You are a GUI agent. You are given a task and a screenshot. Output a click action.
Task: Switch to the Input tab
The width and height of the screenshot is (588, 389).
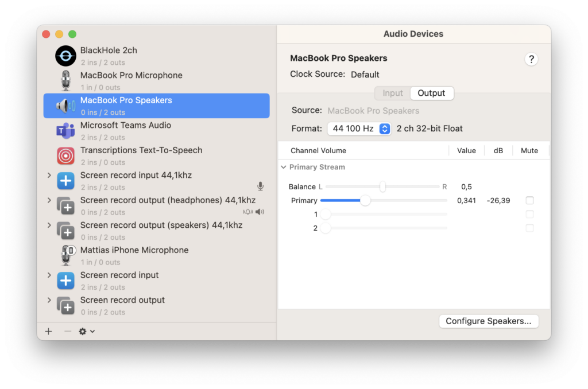pyautogui.click(x=393, y=93)
